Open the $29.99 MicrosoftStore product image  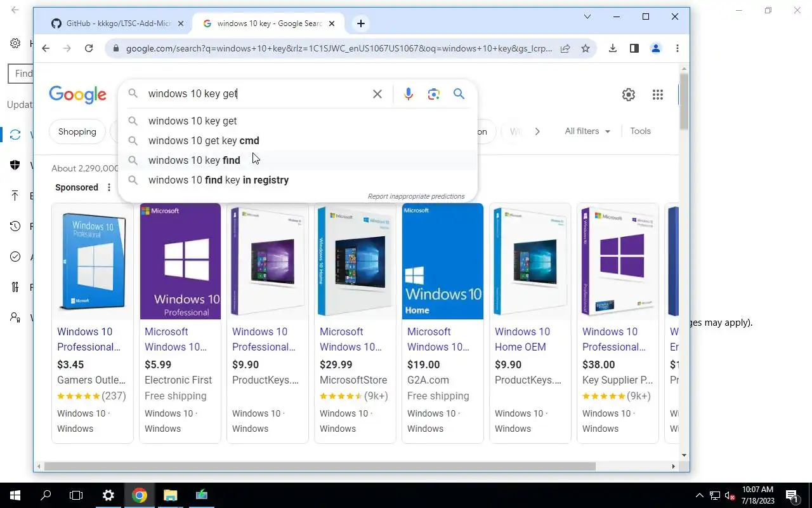355,260
